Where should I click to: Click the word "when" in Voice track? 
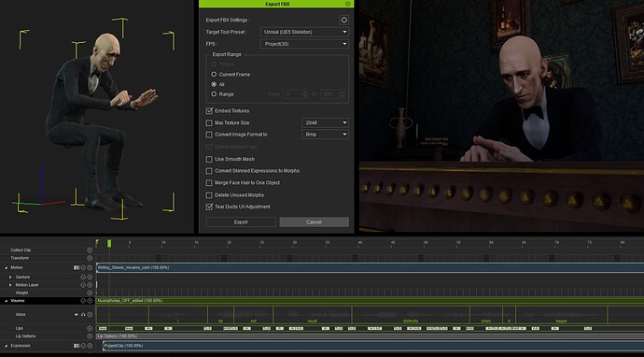[486, 321]
